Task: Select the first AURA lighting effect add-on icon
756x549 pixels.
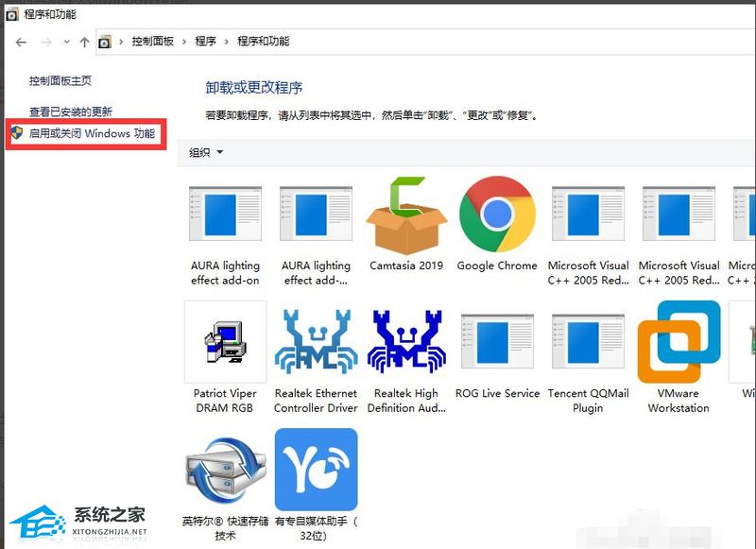Action: 225,214
